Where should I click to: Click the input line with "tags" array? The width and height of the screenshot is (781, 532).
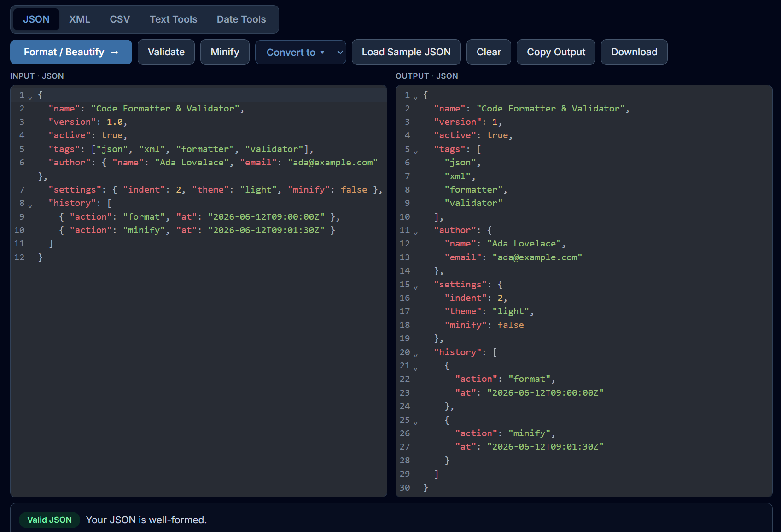coord(181,149)
